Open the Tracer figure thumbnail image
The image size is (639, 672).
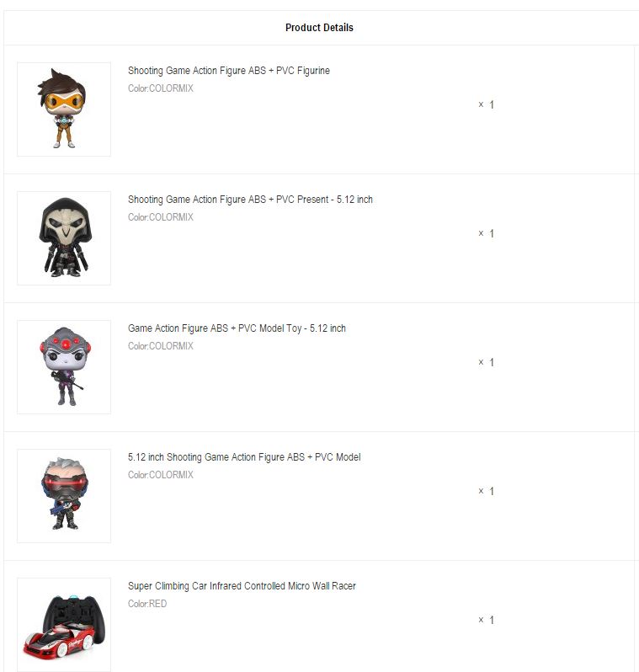point(64,109)
